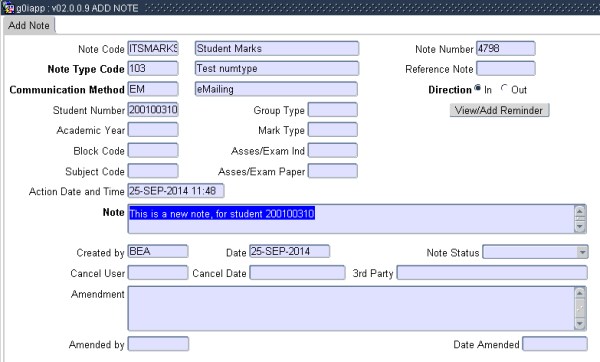The image size is (600, 362).
Task: Click the Reference Note field
Action: 505,68
